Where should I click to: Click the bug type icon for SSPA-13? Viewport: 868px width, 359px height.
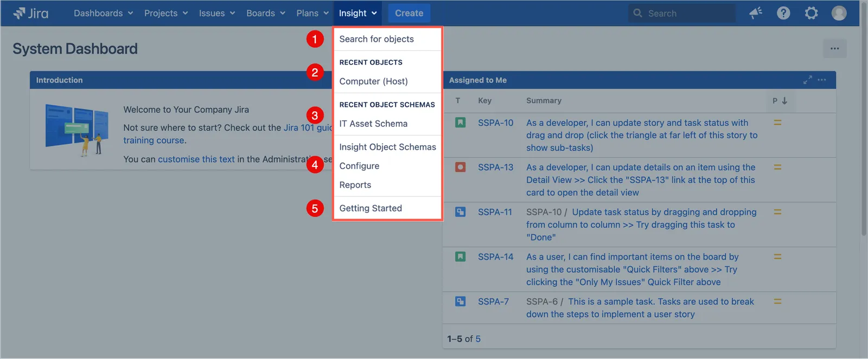[460, 167]
